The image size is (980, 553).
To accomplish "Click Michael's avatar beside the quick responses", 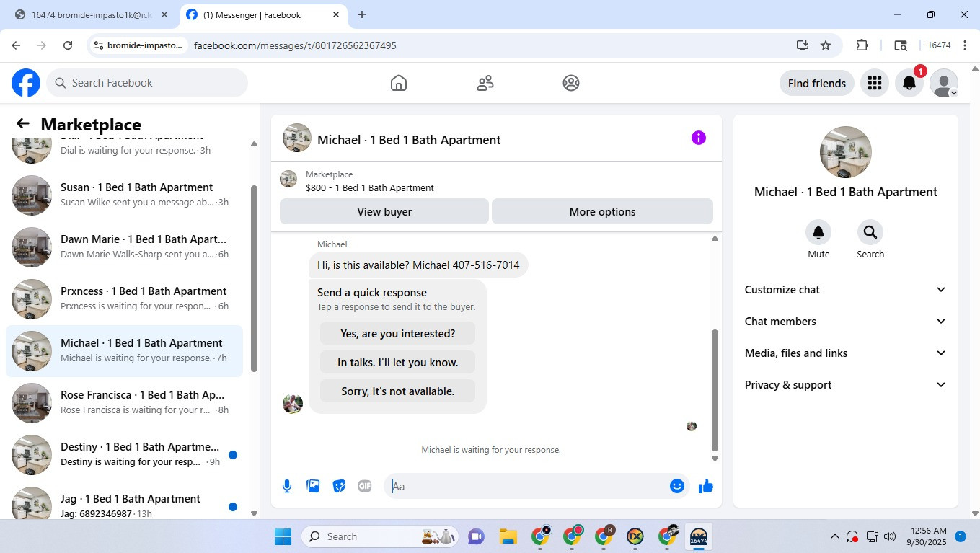I will pos(293,404).
